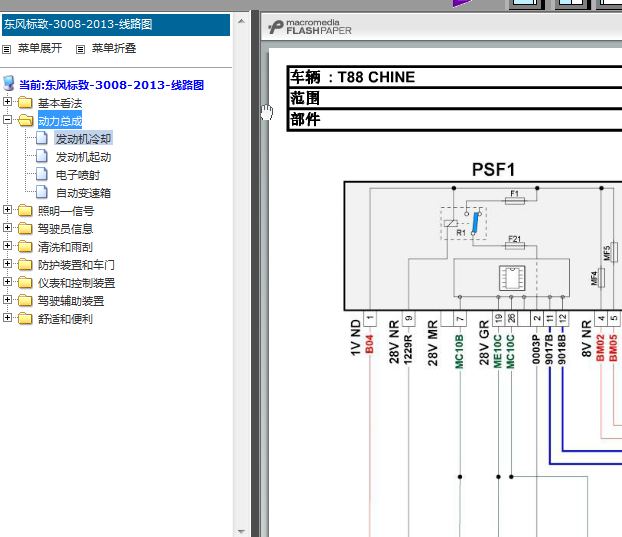Expand the 基本看法 folder node
The width and height of the screenshot is (622, 537).
pyautogui.click(x=7, y=102)
